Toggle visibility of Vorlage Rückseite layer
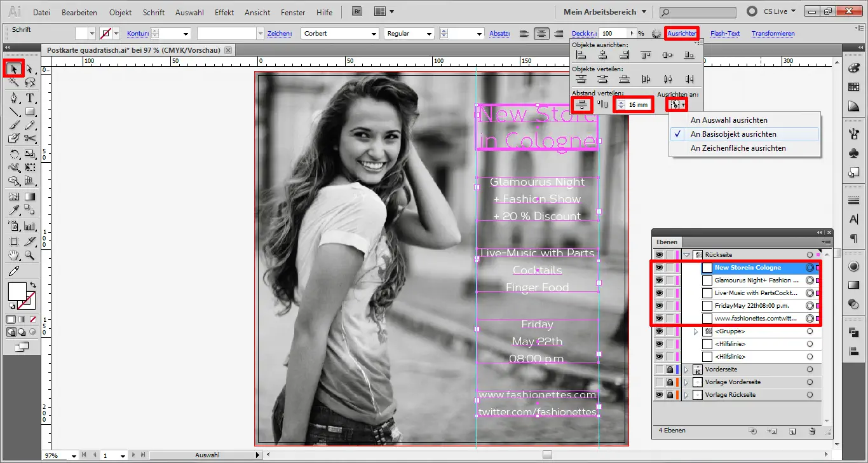 tap(659, 395)
